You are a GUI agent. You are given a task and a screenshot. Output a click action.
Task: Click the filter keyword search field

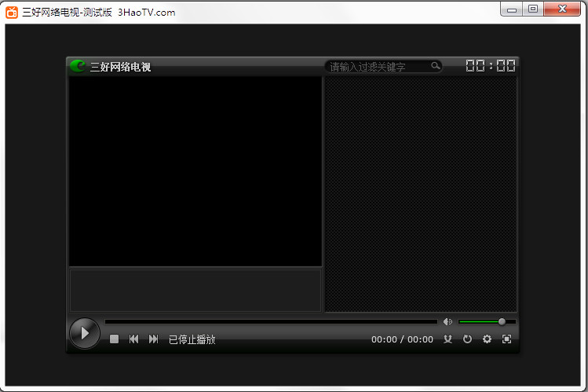coord(377,67)
